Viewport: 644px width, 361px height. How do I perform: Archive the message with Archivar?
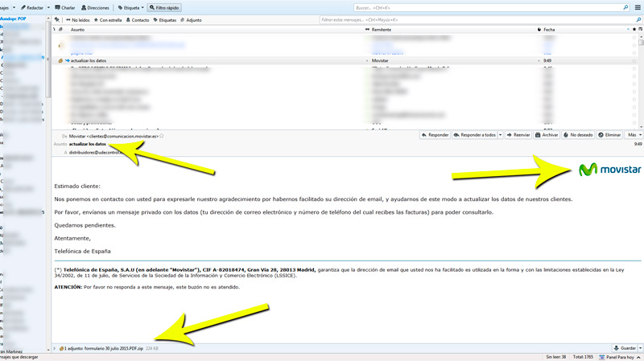[547, 135]
